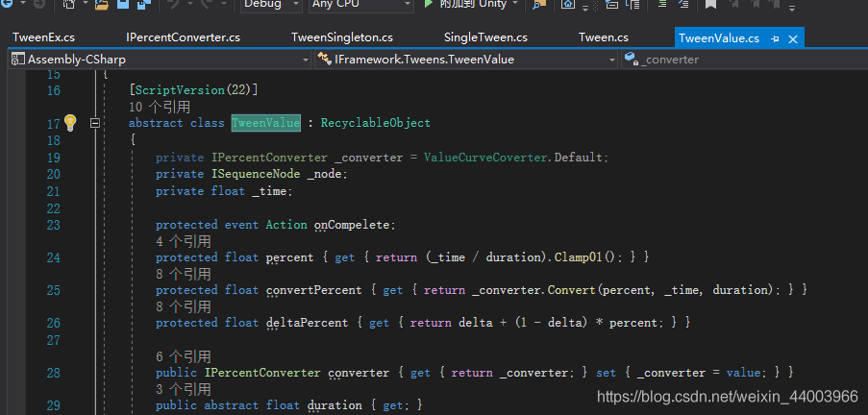Open file icon in toolbar
Image resolution: width=868 pixels, height=415 pixels.
click(x=103, y=5)
